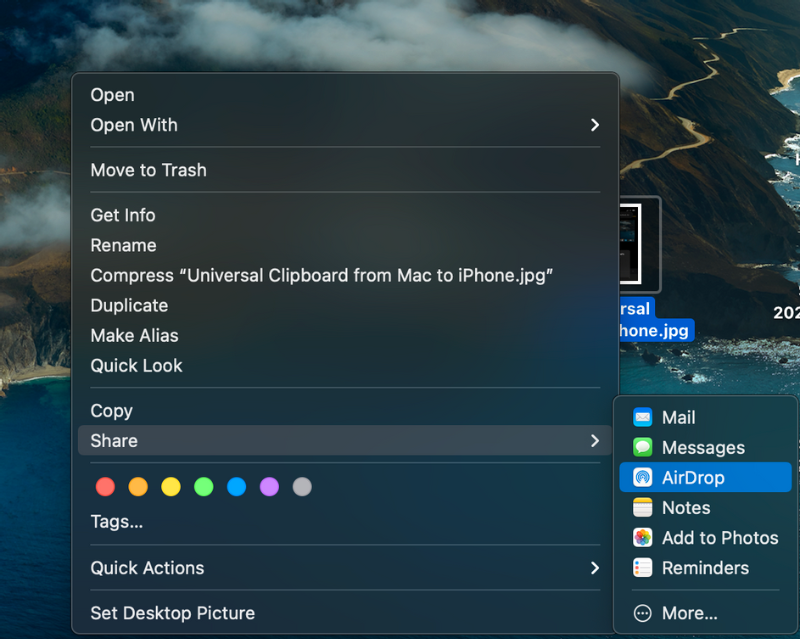The image size is (800, 639).
Task: Open More sharing options
Action: (682, 612)
